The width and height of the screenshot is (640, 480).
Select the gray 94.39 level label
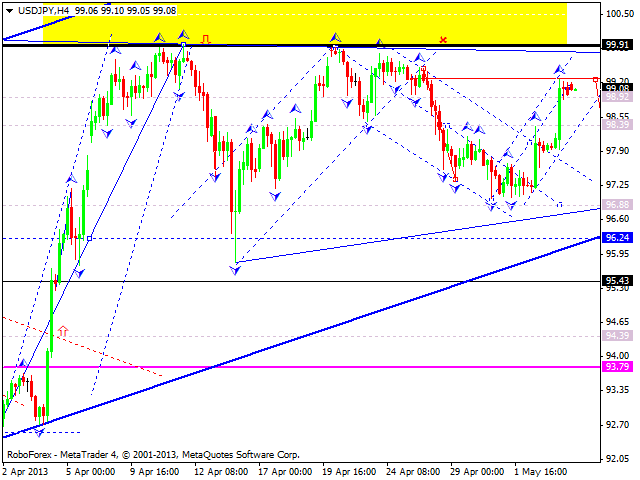pos(617,335)
